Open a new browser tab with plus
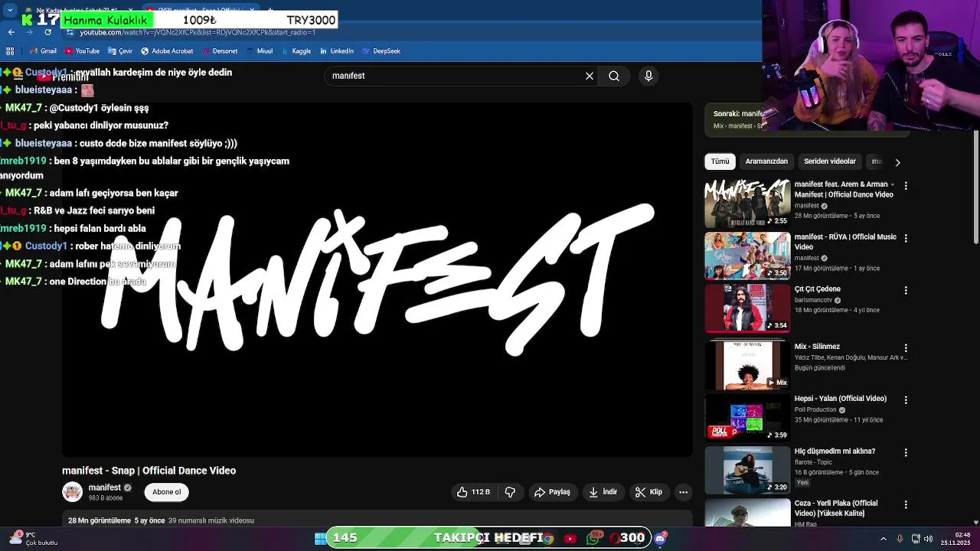Viewport: 980px width, 551px height. [269, 10]
